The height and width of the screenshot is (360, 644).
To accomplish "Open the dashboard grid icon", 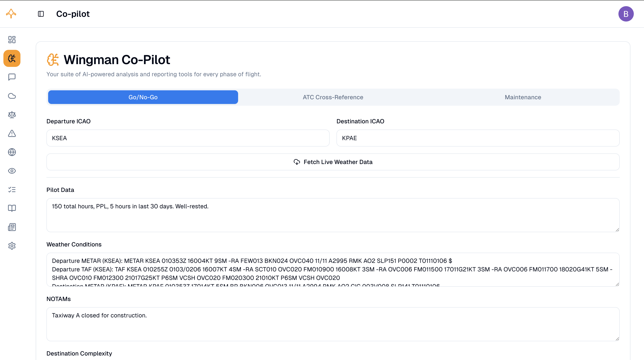I will pyautogui.click(x=12, y=39).
